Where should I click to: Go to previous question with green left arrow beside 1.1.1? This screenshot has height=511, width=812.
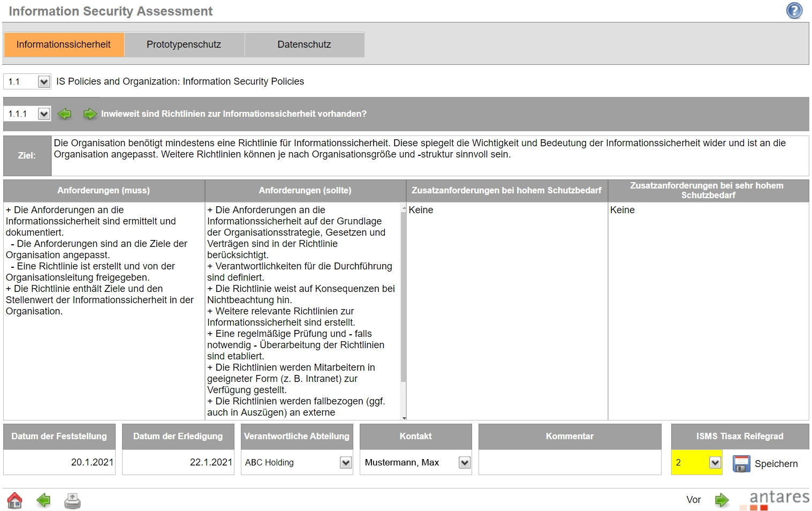pyautogui.click(x=65, y=114)
